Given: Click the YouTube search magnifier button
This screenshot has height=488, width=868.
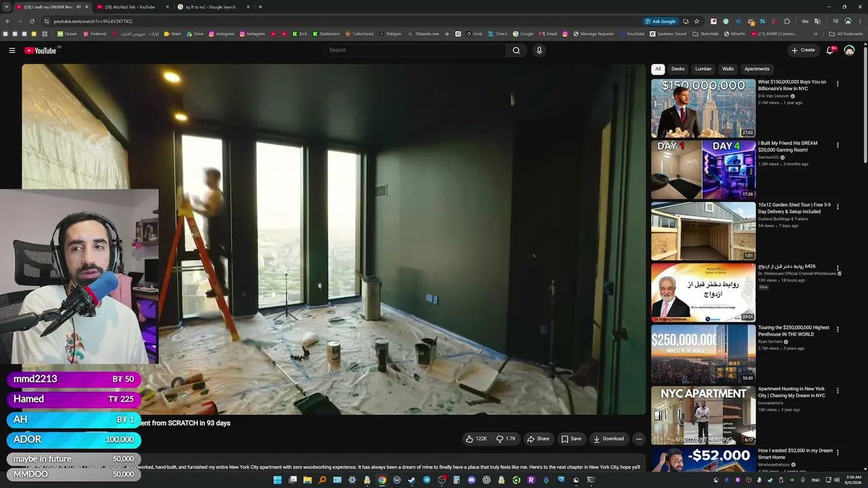Looking at the screenshot, I should point(516,50).
